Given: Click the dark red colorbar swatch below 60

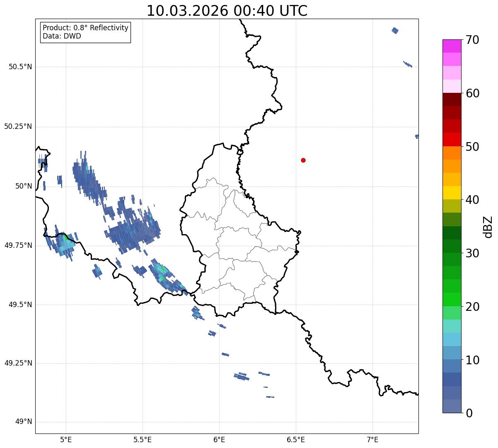Looking at the screenshot, I should coord(452,99).
